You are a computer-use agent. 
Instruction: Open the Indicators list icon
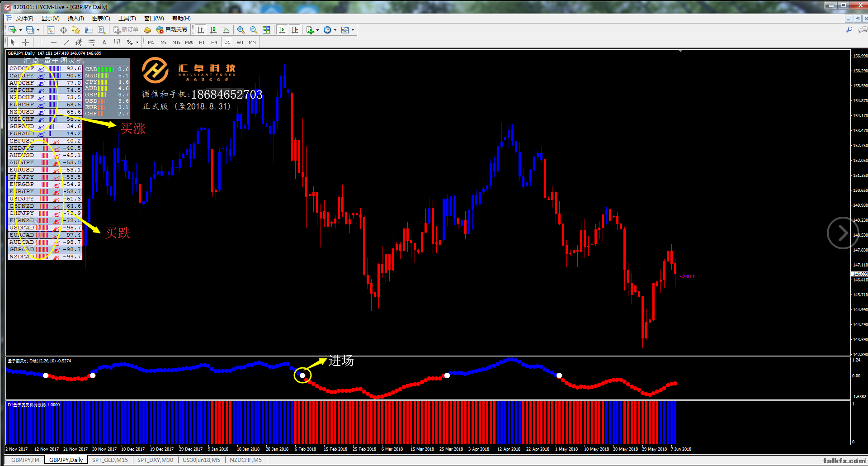click(x=310, y=30)
